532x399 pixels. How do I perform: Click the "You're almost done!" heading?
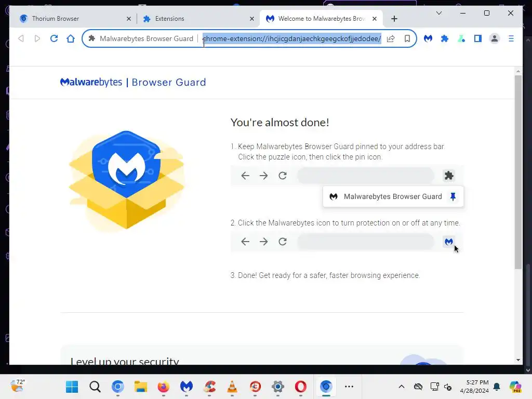coord(280,122)
